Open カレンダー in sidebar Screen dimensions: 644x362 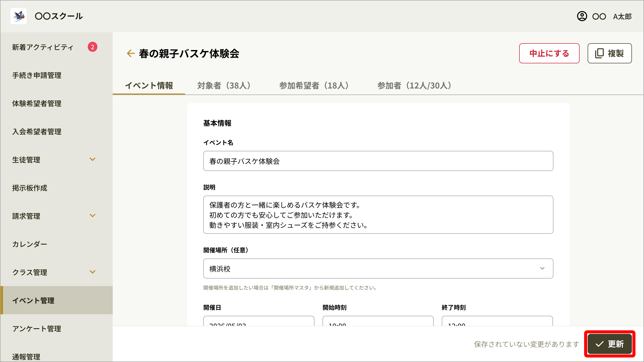click(57, 244)
